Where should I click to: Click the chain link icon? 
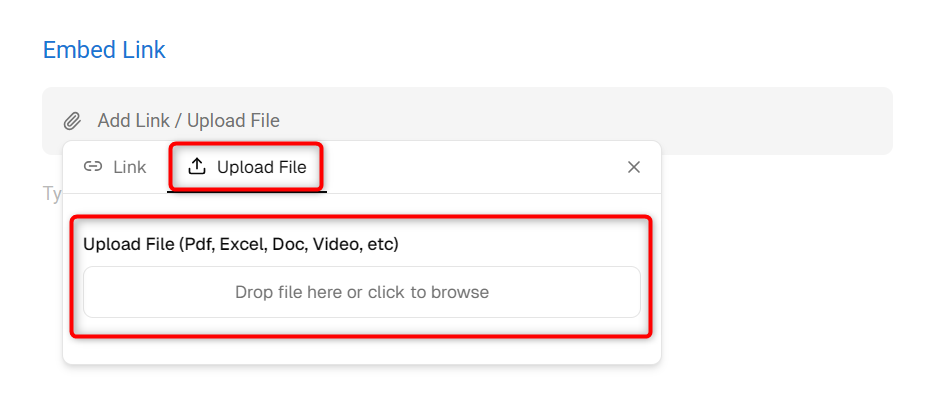[93, 167]
